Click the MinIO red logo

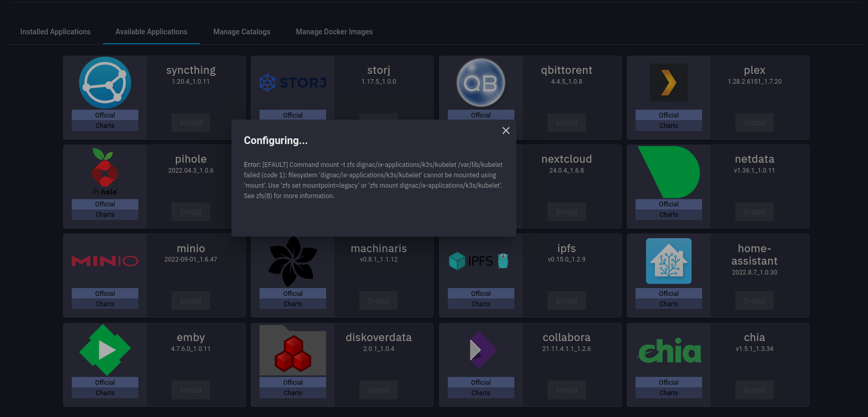(x=105, y=261)
